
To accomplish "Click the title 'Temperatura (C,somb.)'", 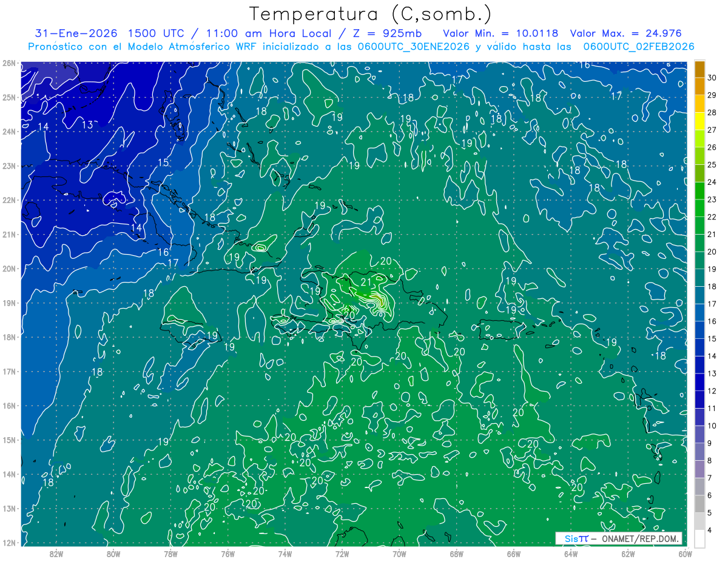I will [371, 15].
